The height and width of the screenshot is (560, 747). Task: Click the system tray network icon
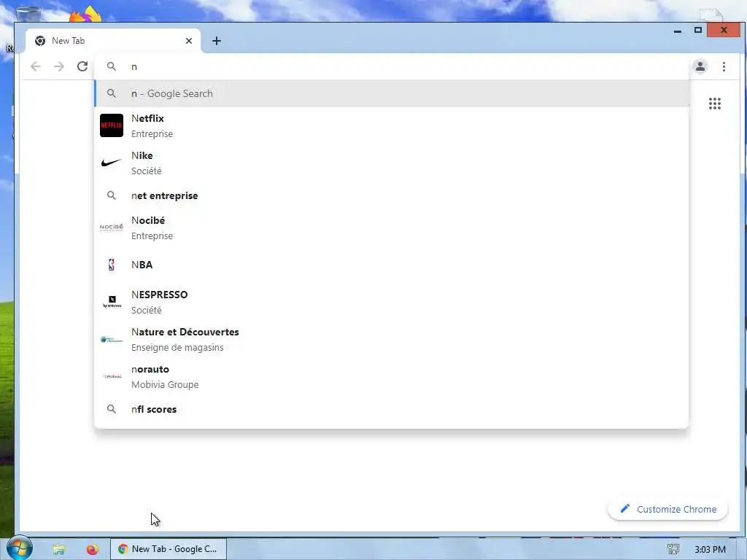pyautogui.click(x=673, y=549)
